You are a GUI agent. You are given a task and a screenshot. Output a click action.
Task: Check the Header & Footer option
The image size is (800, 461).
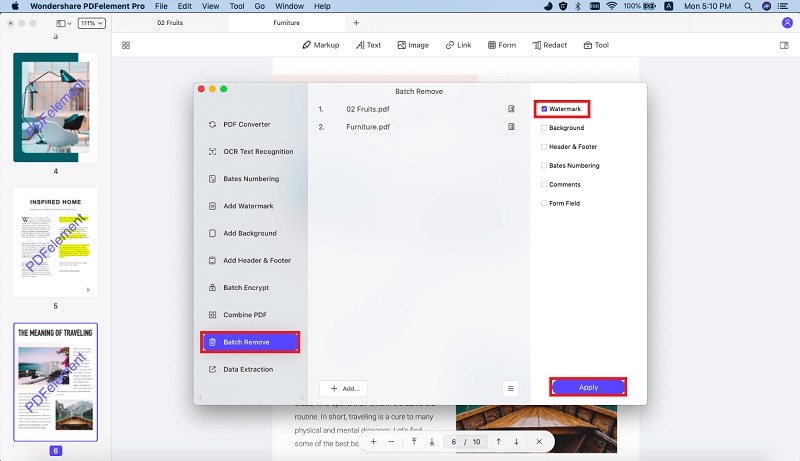pyautogui.click(x=544, y=146)
